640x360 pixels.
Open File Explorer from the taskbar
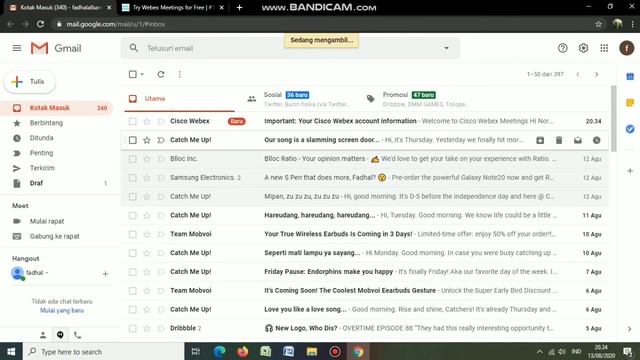[312, 351]
